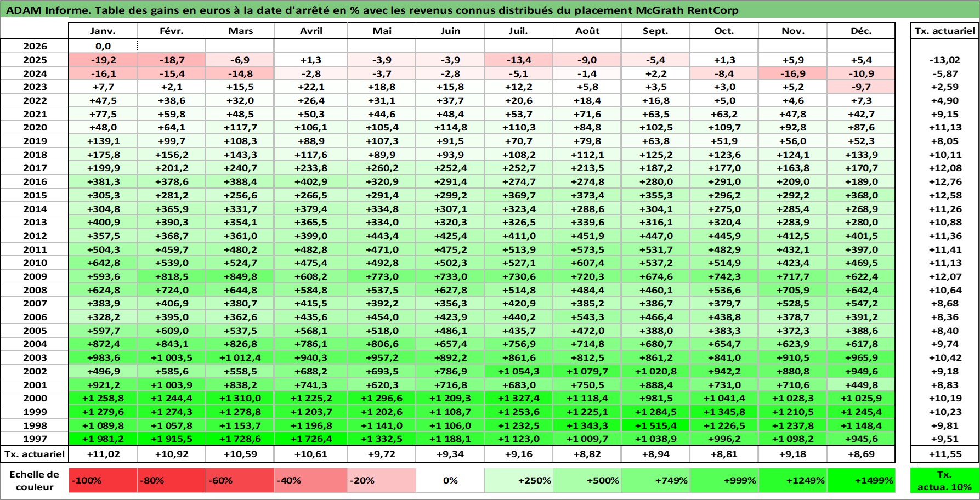Click the Sept. column header
This screenshot has height=500, width=980.
click(x=656, y=31)
